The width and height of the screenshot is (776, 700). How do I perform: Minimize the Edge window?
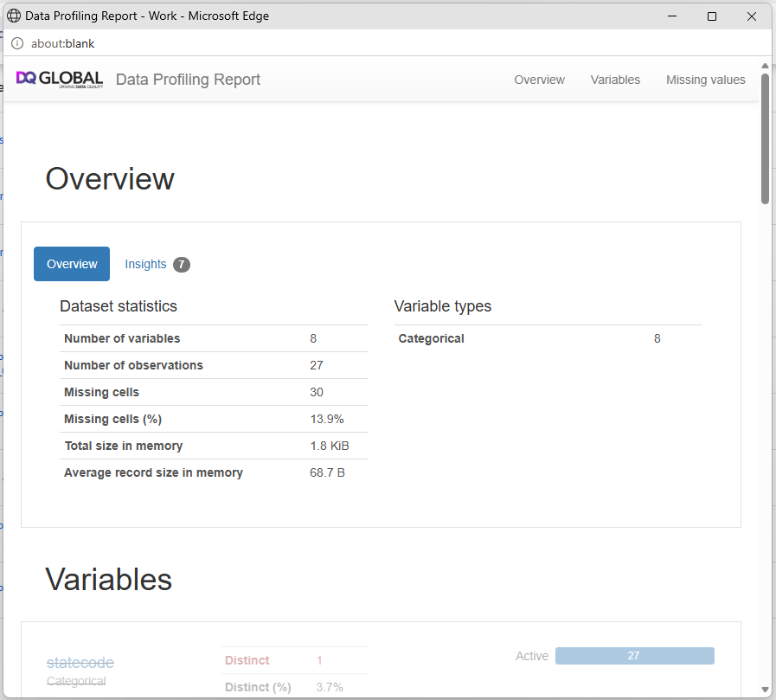coord(672,16)
